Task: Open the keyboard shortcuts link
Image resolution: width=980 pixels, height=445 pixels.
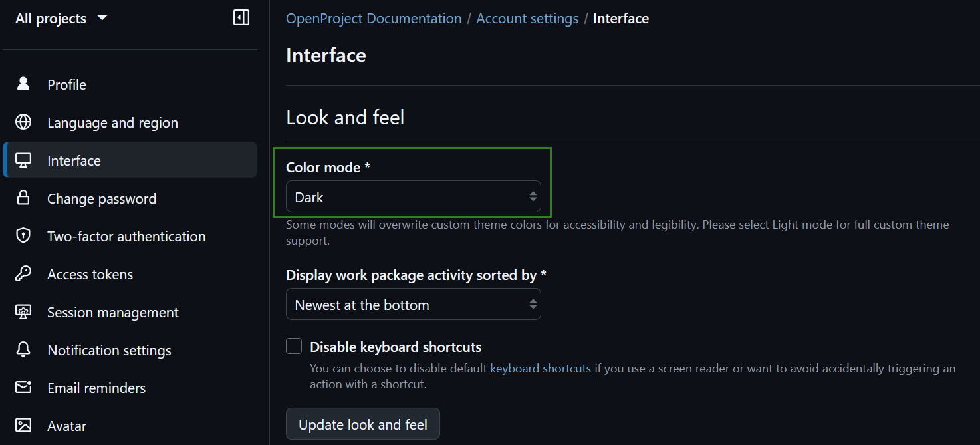Action: [x=540, y=368]
